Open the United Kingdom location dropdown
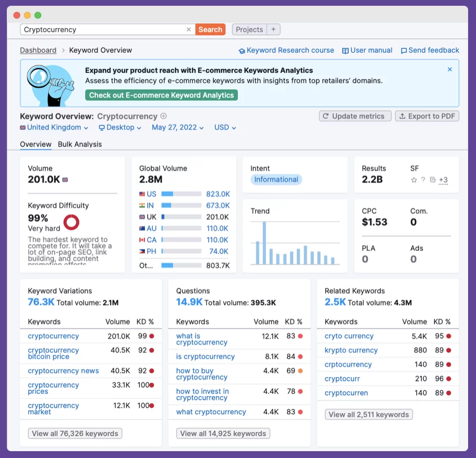This screenshot has height=458, width=476. (x=54, y=127)
